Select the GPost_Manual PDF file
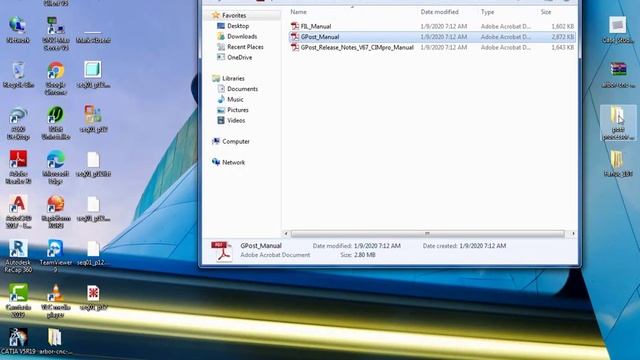This screenshot has height=360, width=640. [432, 37]
